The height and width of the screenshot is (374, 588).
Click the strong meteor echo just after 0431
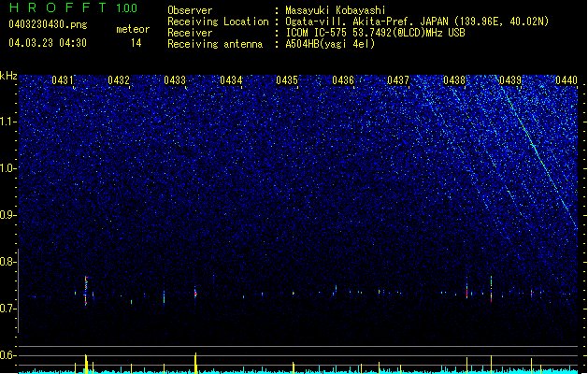86,291
